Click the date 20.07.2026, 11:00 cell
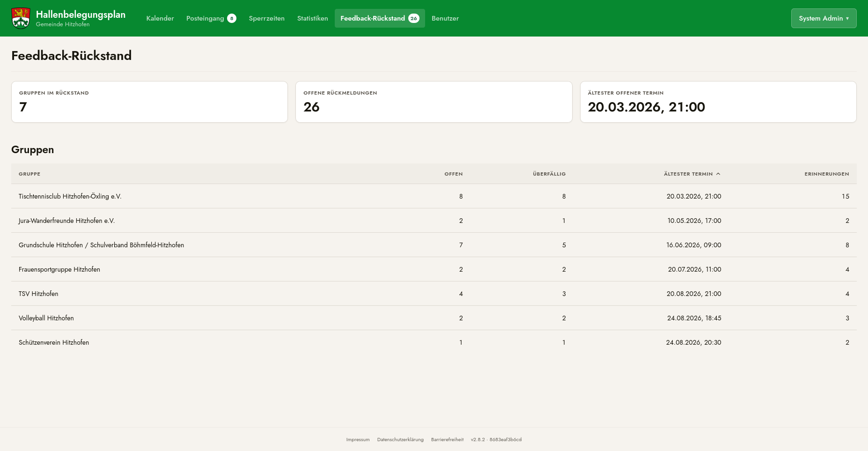 tap(695, 269)
